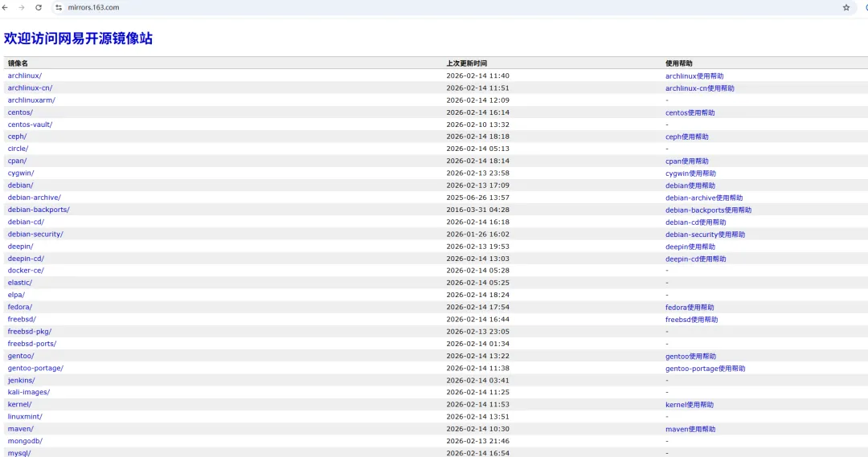Open the centos-vault/ mirror directory
Image resolution: width=868 pixels, height=457 pixels.
coord(30,124)
